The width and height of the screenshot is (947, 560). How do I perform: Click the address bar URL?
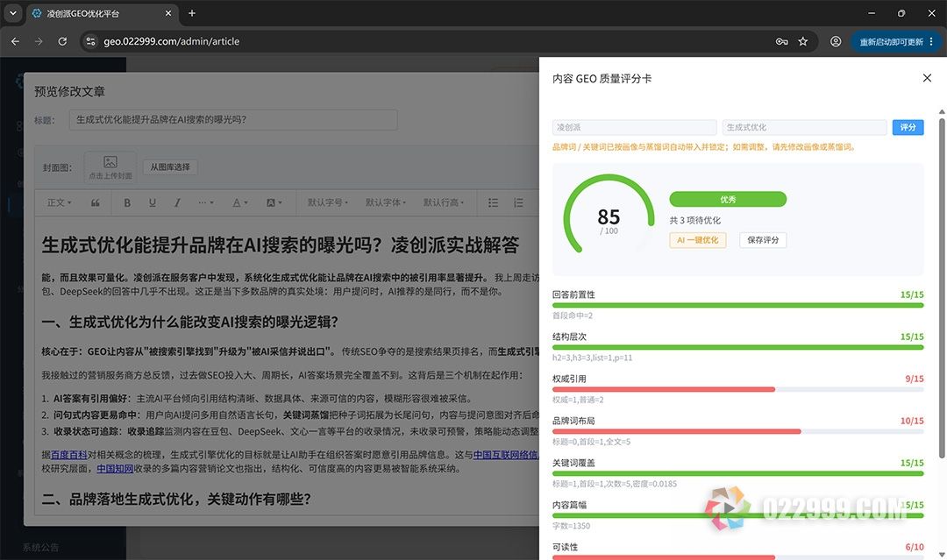pos(172,42)
